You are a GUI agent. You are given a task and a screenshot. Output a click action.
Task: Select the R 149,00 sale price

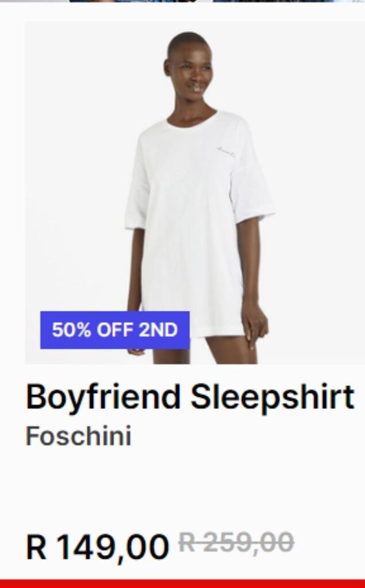(97, 547)
